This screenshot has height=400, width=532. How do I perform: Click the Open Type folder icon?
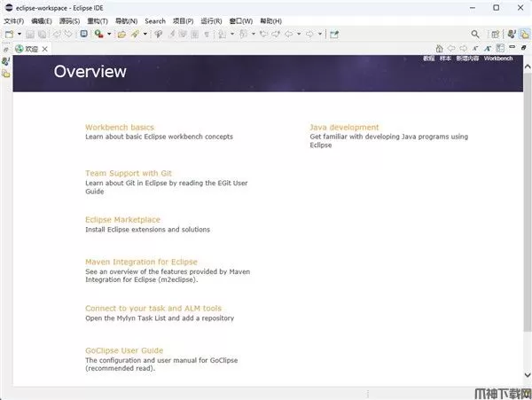tap(121, 34)
